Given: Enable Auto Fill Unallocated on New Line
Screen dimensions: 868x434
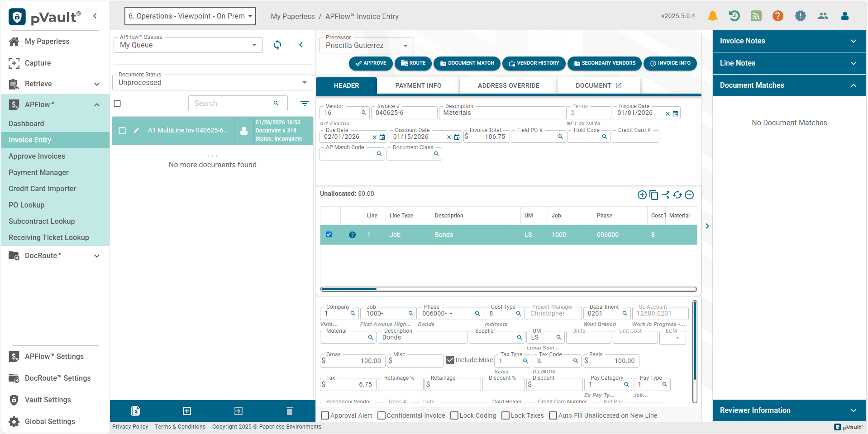Looking at the screenshot, I should tap(553, 415).
